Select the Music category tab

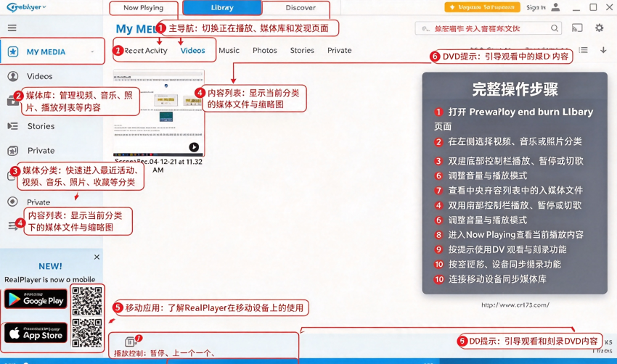coord(229,50)
